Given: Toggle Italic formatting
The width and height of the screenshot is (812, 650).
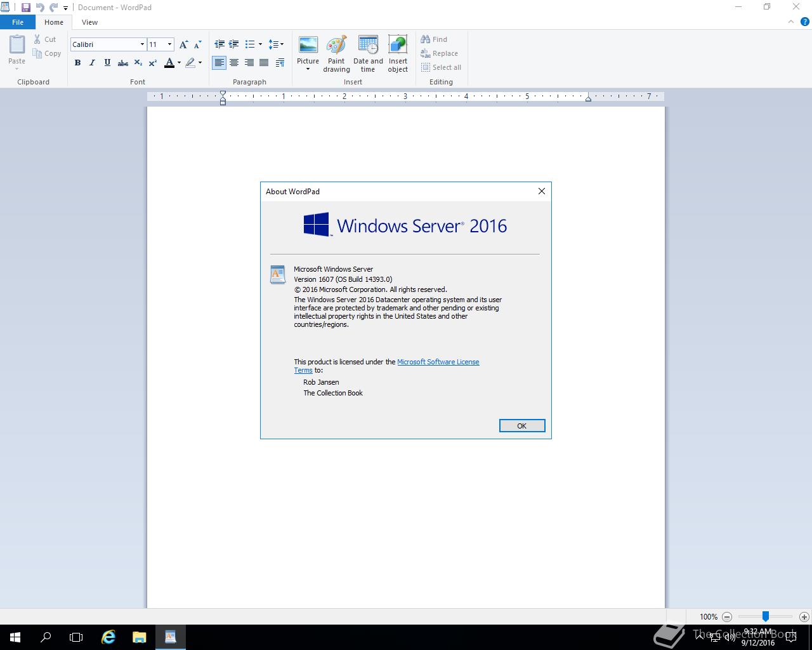Looking at the screenshot, I should [x=92, y=63].
